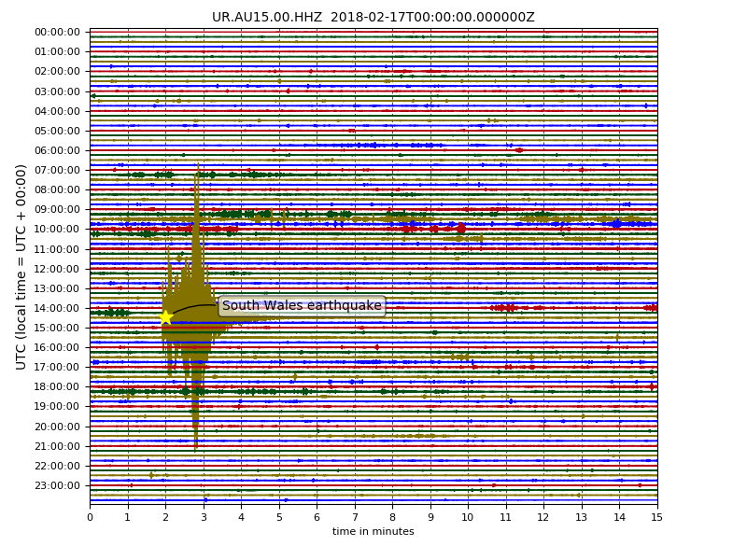Click the x-axis tick label 13
747x560 pixels.
click(582, 518)
